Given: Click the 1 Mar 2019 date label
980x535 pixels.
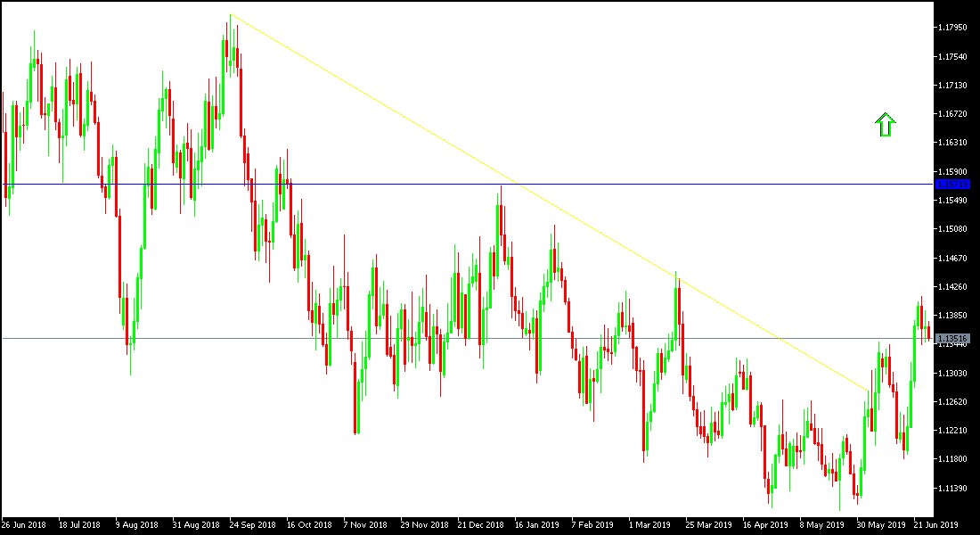Looking at the screenshot, I should 648,525.
